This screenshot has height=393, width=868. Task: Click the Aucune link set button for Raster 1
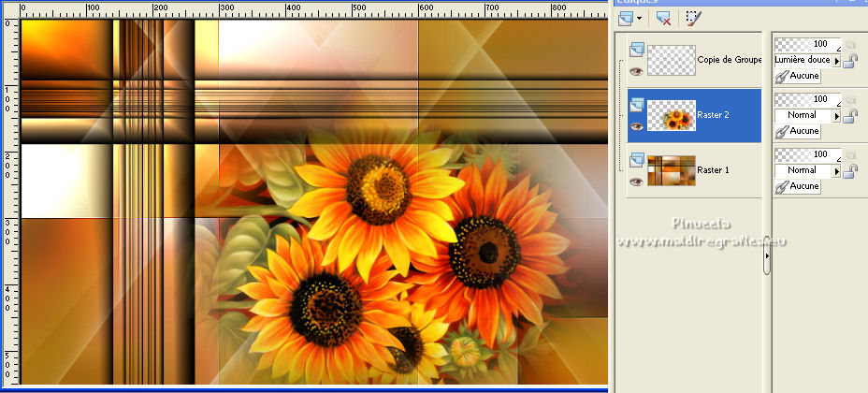797,186
